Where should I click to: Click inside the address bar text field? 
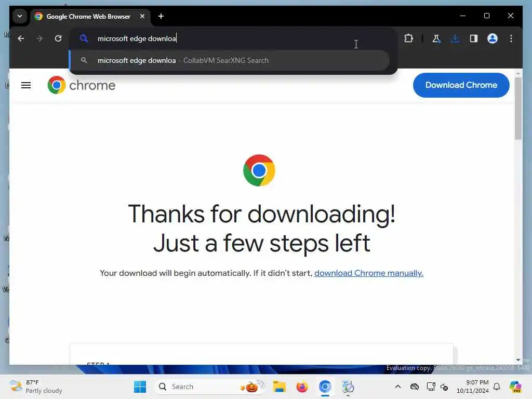click(x=234, y=38)
